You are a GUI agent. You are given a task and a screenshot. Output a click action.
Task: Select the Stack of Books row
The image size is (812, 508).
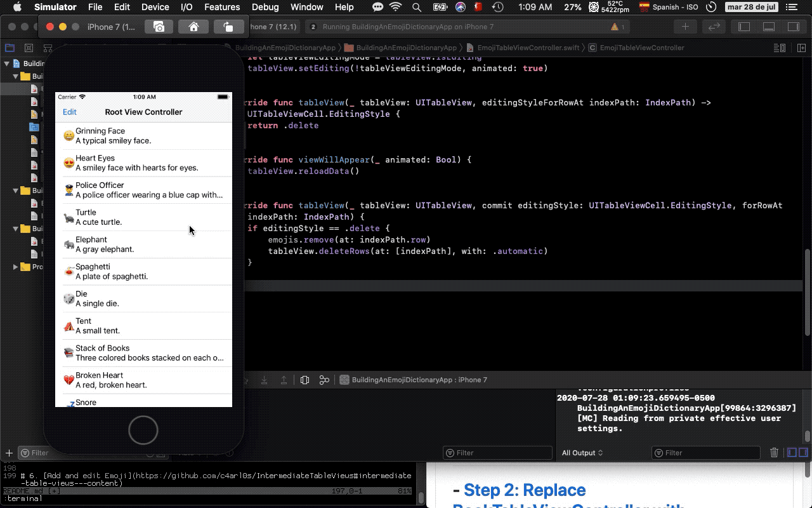click(x=143, y=353)
